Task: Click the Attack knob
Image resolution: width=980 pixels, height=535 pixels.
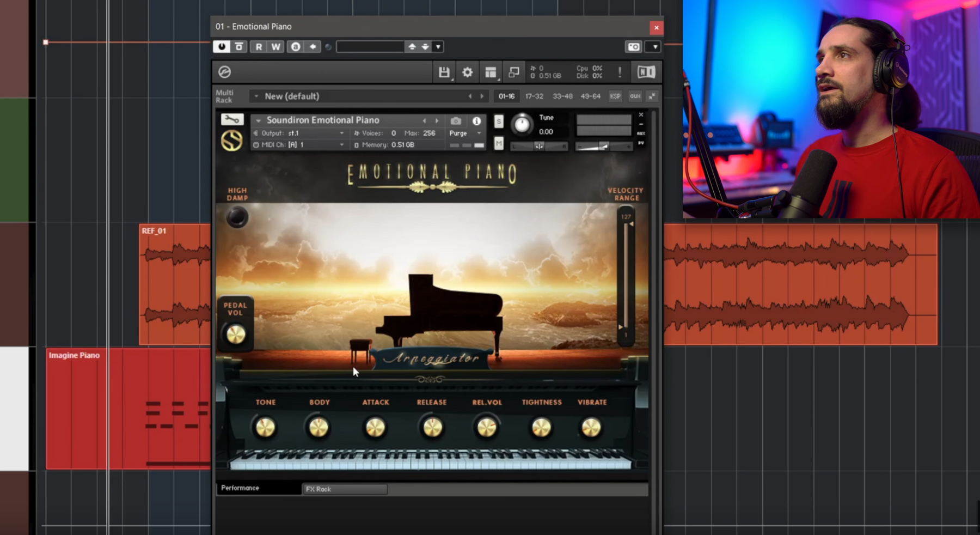Action: (375, 428)
